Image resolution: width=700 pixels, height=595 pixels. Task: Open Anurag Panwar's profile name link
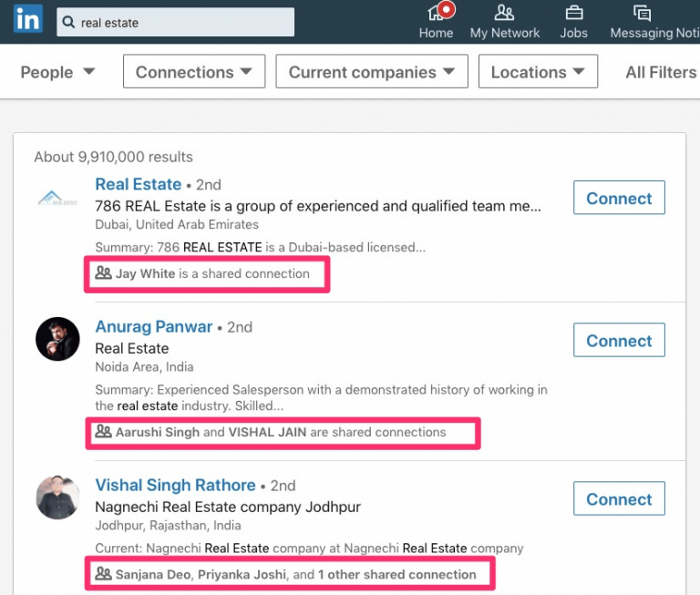point(154,327)
